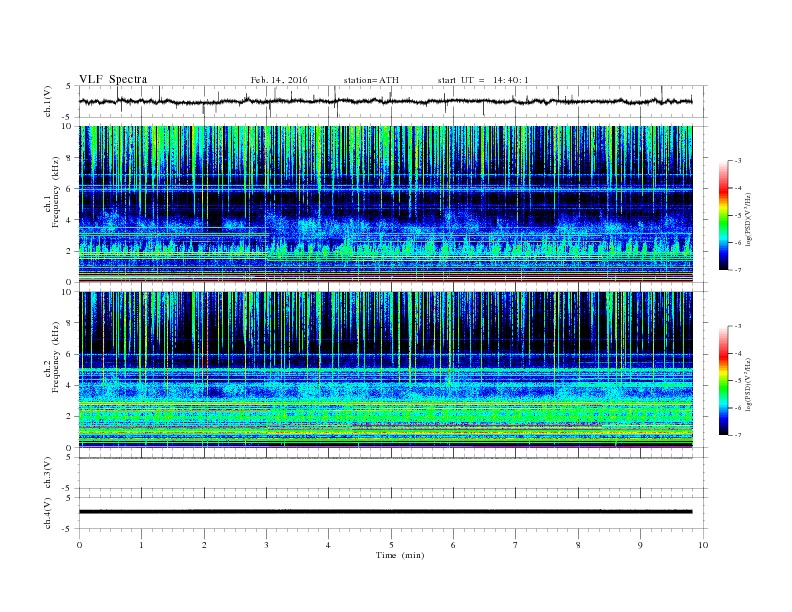Select the "ch.4(V)" axis label

pyautogui.click(x=47, y=513)
